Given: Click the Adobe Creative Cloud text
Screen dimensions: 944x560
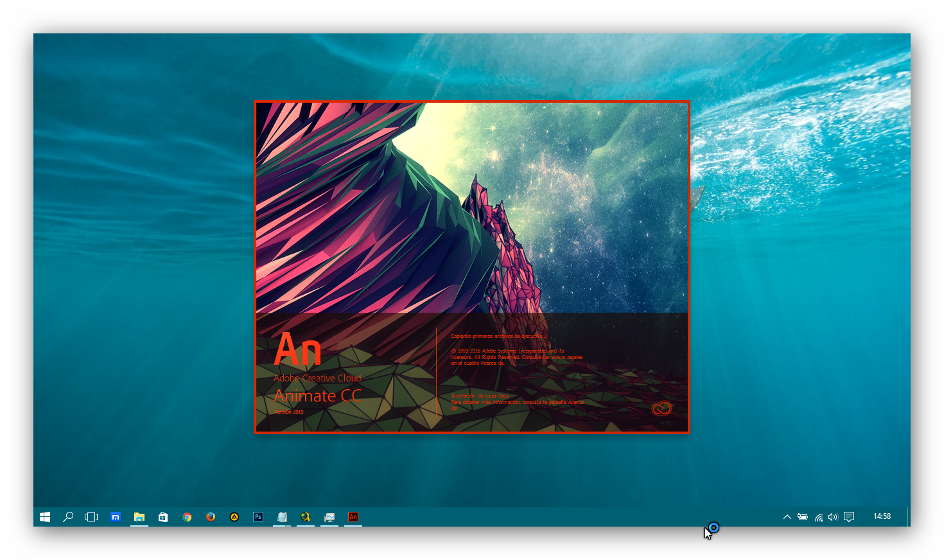Looking at the screenshot, I should pos(317,378).
